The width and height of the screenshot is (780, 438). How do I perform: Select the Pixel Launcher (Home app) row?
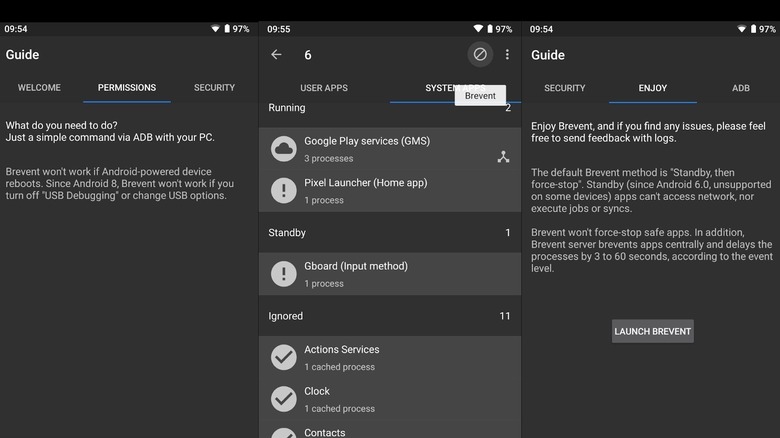point(390,191)
